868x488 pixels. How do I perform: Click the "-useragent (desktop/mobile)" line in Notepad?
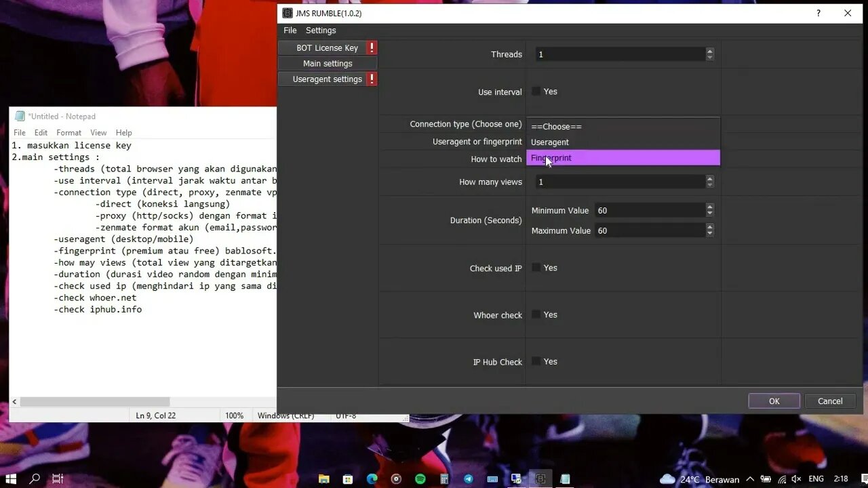(x=123, y=239)
